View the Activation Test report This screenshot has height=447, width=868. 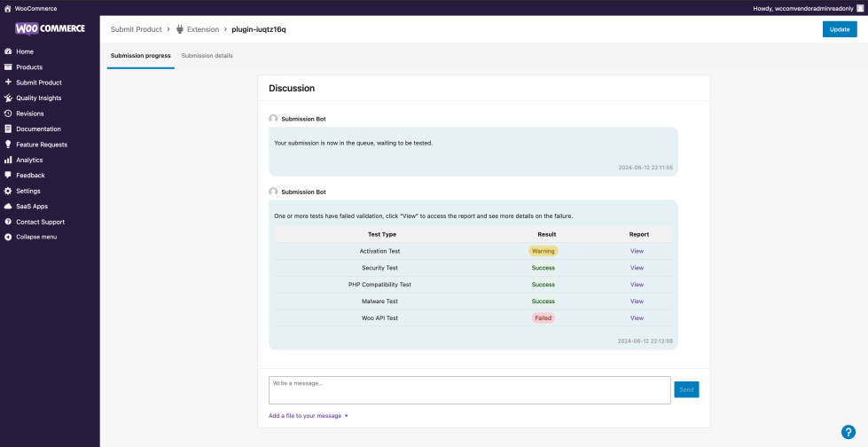coord(637,251)
